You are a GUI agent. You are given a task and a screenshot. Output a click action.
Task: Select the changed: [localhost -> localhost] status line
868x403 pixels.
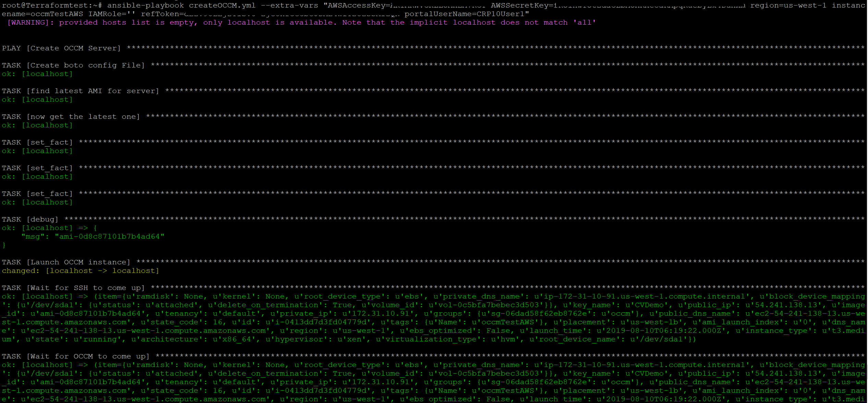click(x=81, y=270)
